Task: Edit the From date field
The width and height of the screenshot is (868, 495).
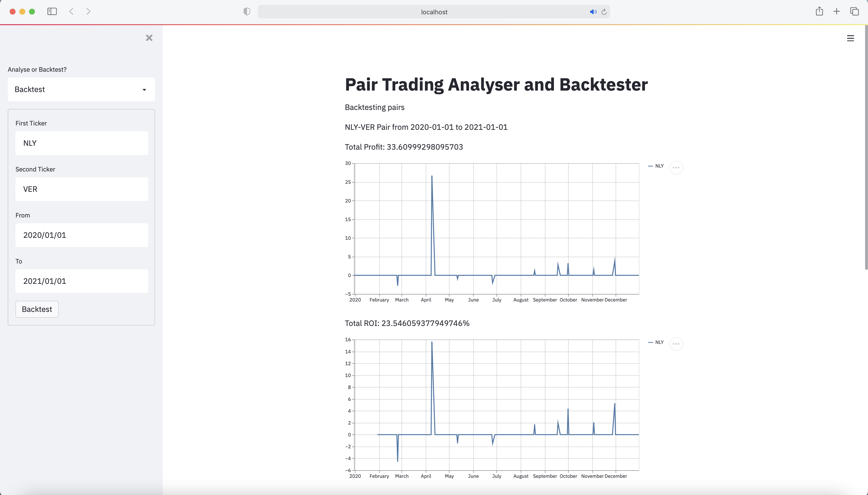Action: [82, 235]
